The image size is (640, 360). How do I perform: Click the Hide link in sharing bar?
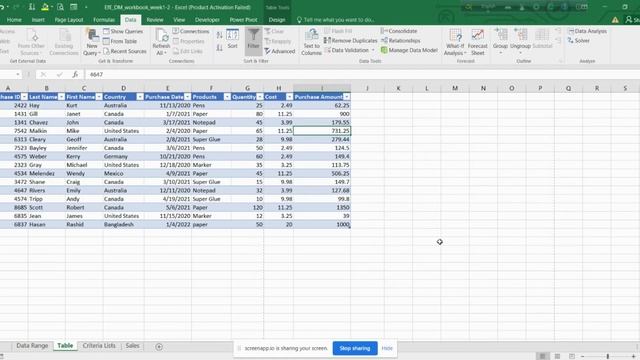tap(387, 348)
